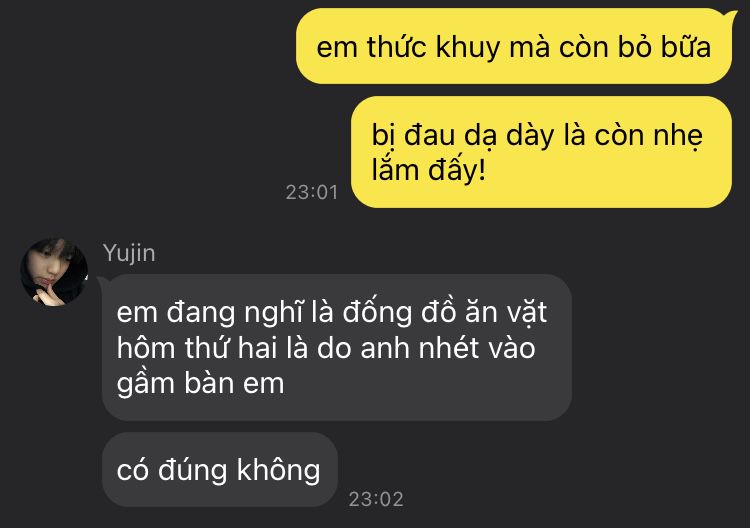Click the word 'không' in last gray bubble
Viewport: 750px width, 528px height.
(278, 470)
